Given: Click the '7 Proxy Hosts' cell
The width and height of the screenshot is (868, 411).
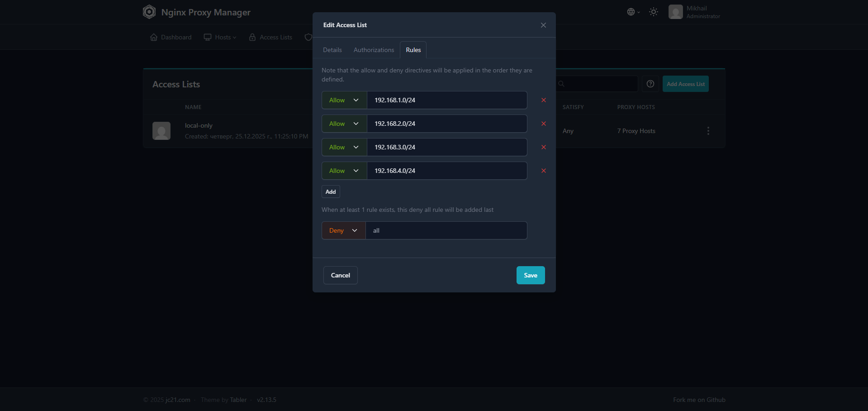Looking at the screenshot, I should point(636,131).
